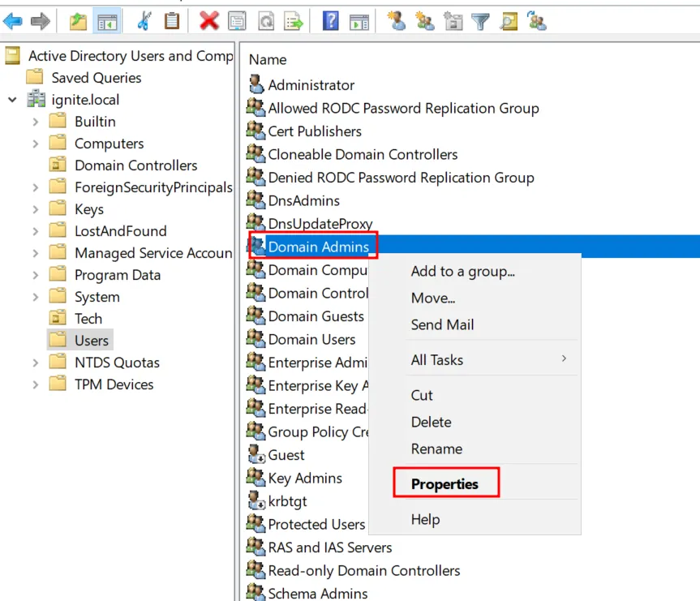Select 'Add to a group...' menu entry
700x601 pixels.
click(462, 271)
